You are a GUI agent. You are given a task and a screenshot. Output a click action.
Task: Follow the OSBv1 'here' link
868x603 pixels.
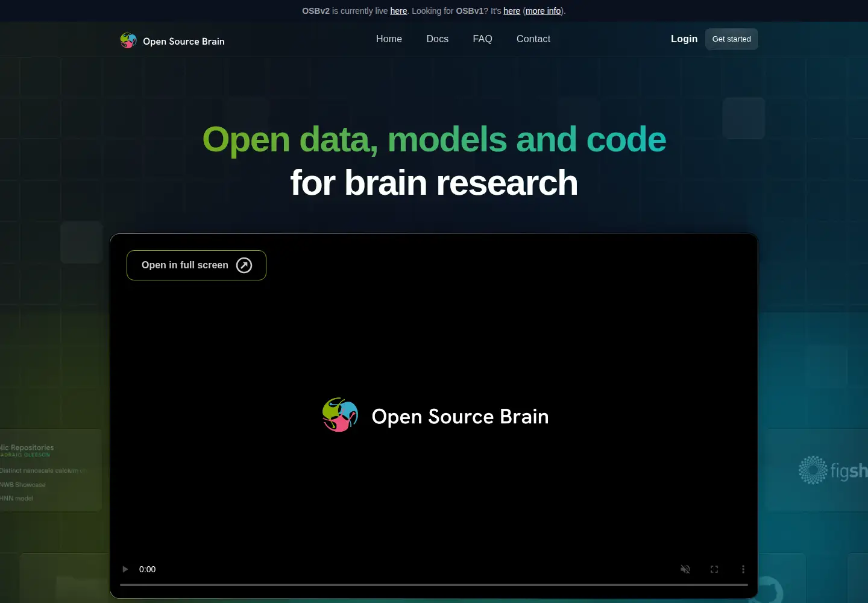[x=512, y=11]
